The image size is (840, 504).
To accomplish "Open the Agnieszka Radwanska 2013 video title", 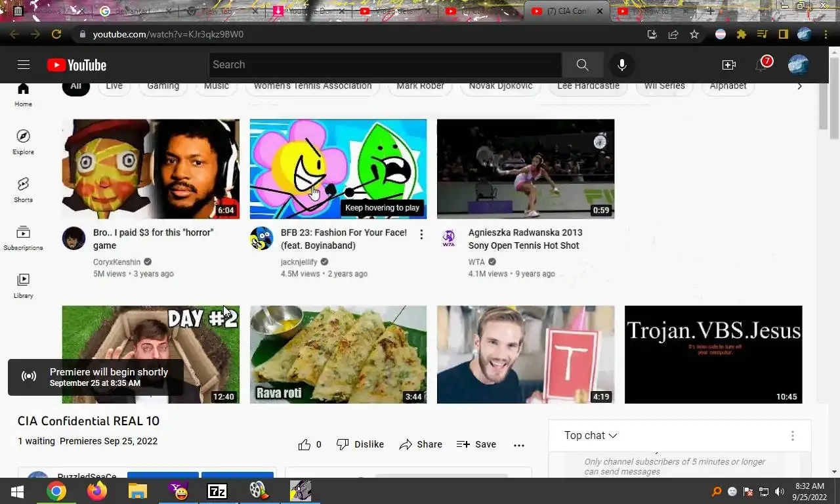I will [525, 239].
